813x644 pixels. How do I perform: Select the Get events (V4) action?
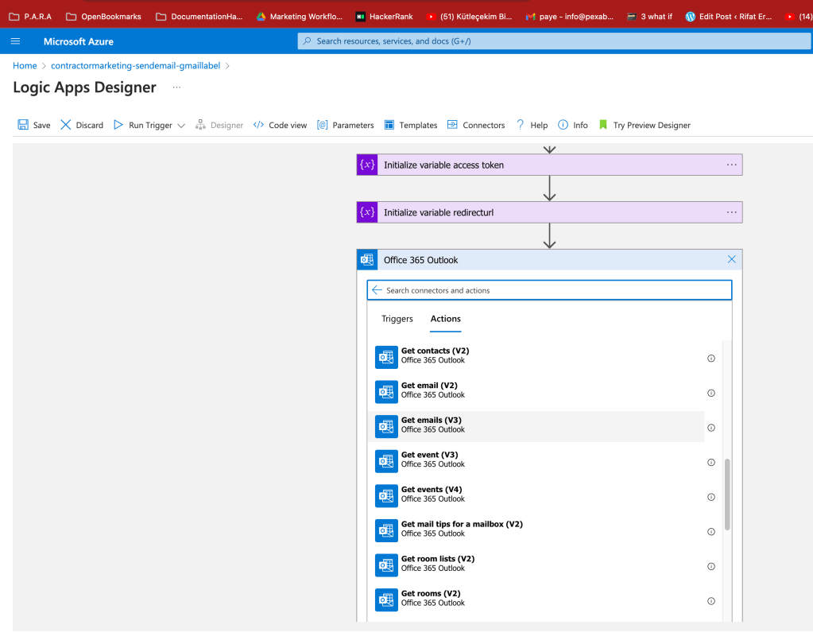pyautogui.click(x=536, y=496)
